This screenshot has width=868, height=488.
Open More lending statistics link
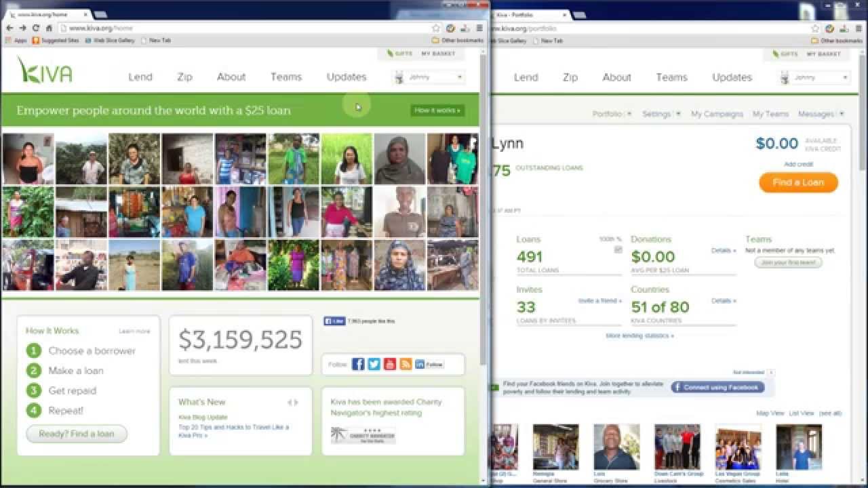(x=639, y=335)
